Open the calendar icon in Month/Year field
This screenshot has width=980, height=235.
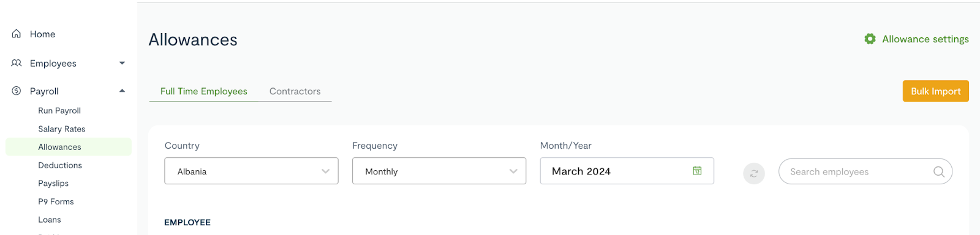pos(697,171)
